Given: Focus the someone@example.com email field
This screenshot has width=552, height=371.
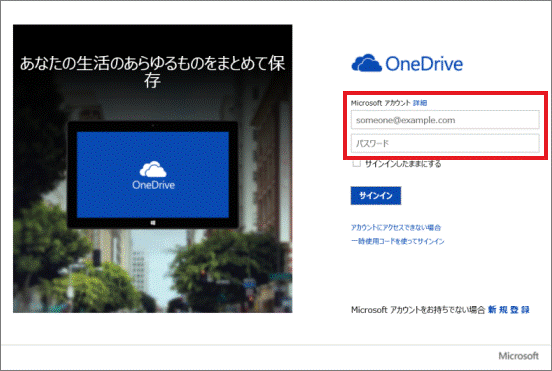Looking at the screenshot, I should coord(445,120).
